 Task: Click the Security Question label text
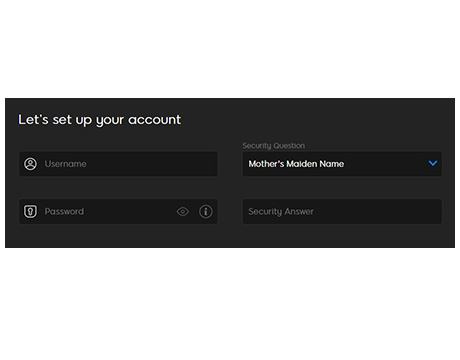coord(273,146)
